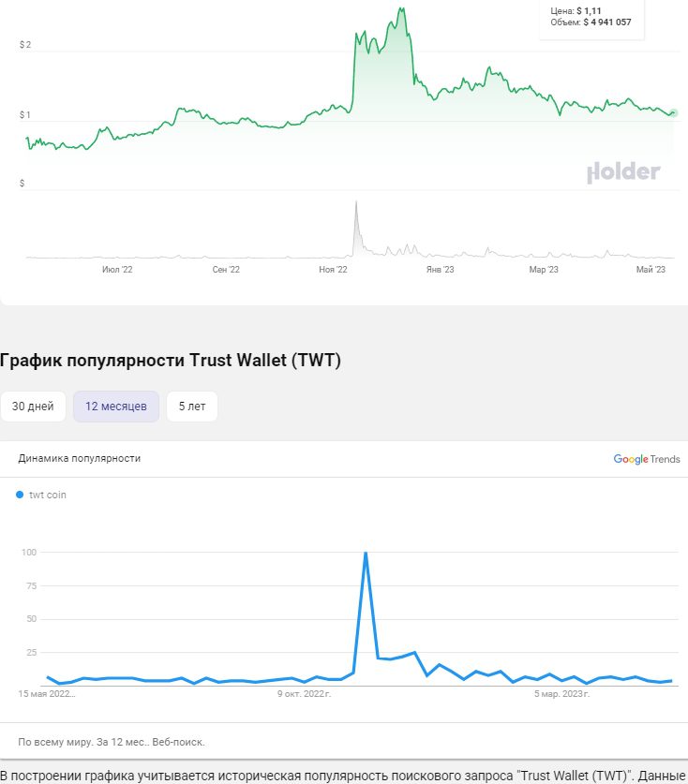Click the Holder watermark logo
688x784 pixels.
pos(623,172)
